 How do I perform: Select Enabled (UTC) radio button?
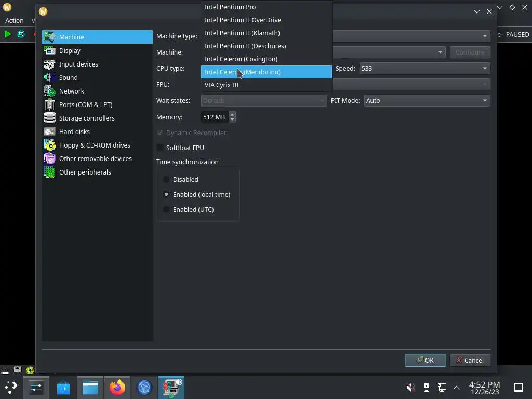[166, 209]
